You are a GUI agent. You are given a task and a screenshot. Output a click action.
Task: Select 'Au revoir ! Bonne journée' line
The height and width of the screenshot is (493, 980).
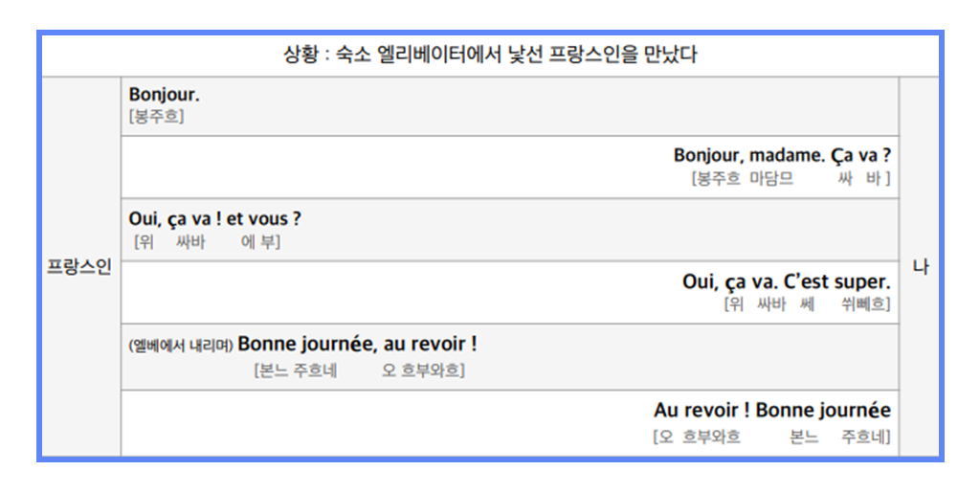(771, 411)
